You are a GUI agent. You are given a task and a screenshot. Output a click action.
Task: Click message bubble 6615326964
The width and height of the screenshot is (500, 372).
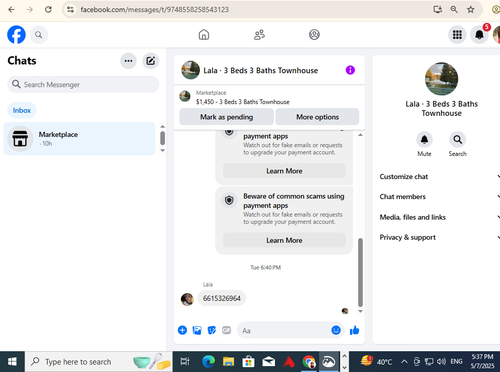pos(222,298)
